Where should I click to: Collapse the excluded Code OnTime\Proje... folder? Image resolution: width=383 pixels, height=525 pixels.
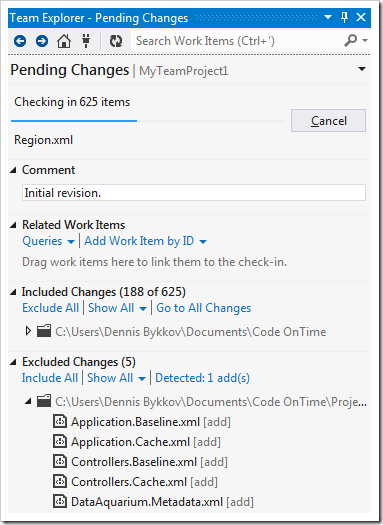pyautogui.click(x=28, y=401)
